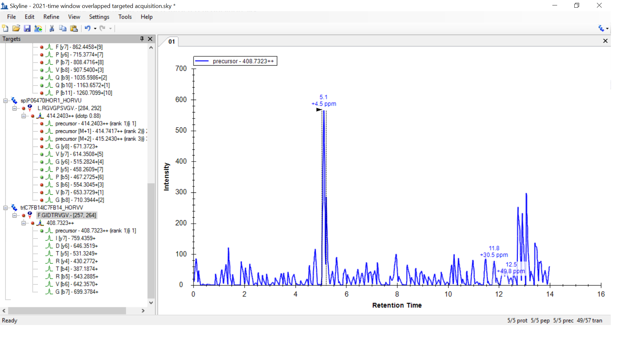Click the Copy toolbar icon
This screenshot has height=339, width=644.
(63, 28)
